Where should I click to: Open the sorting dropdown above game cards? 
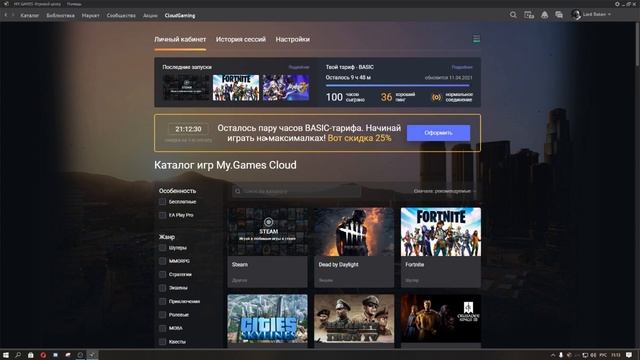coord(445,191)
